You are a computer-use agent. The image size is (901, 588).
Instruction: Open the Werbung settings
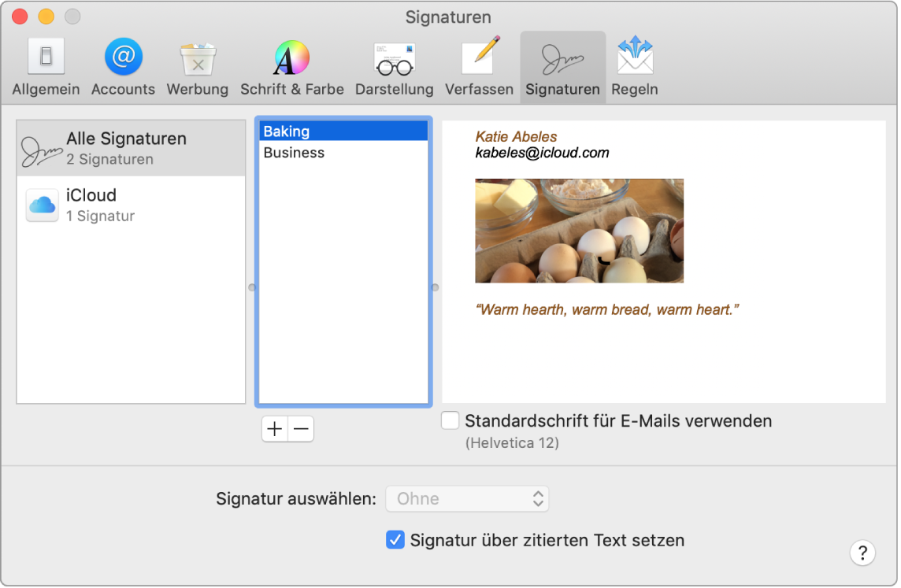197,67
